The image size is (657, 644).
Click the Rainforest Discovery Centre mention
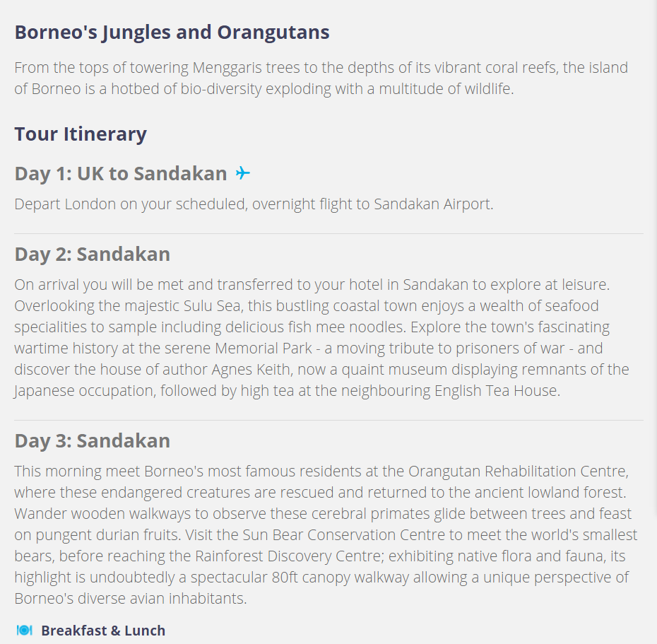point(290,556)
